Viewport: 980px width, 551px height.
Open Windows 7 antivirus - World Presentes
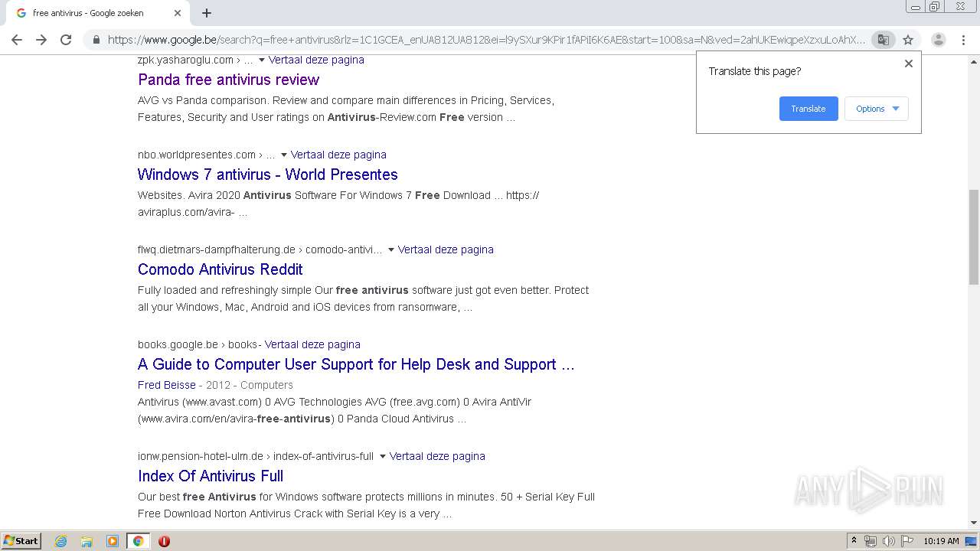coord(268,174)
